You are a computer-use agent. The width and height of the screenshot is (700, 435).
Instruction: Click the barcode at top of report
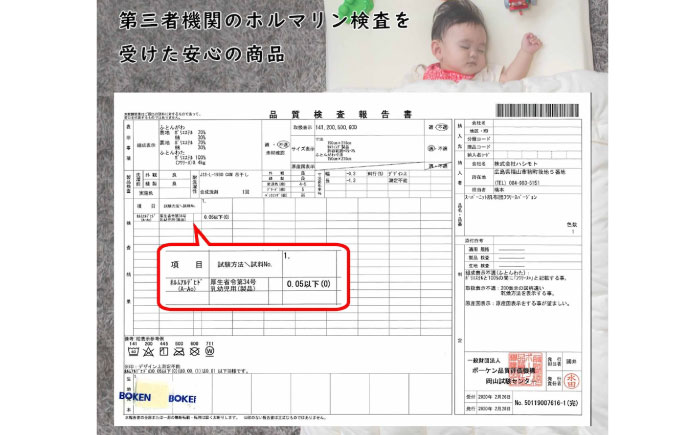538,108
